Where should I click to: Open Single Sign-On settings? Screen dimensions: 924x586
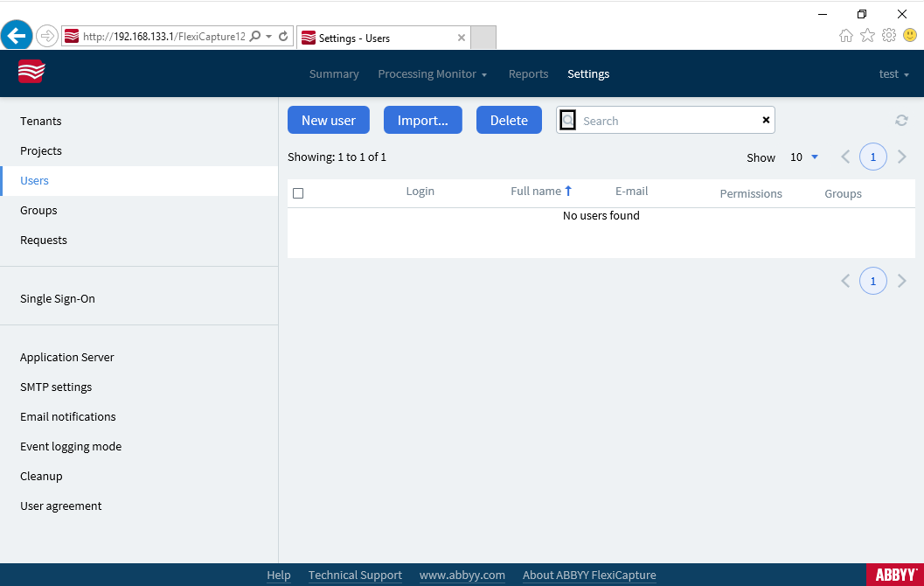57,298
